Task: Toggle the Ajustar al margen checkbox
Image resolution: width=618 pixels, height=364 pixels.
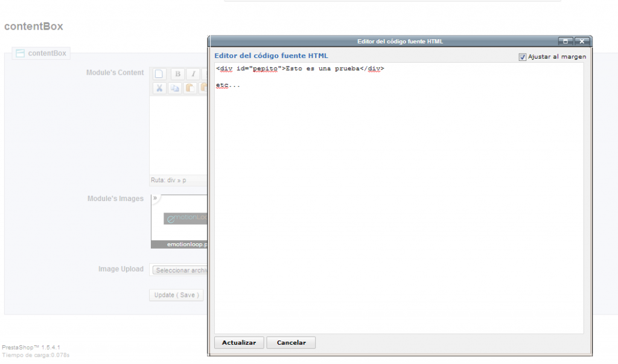Action: (x=523, y=57)
